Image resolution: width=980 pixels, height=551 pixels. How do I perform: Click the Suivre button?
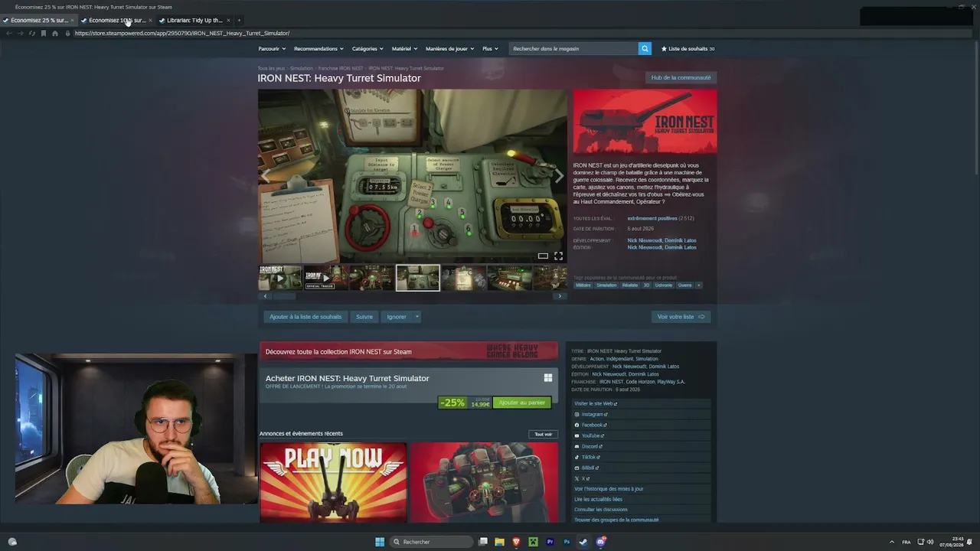364,317
